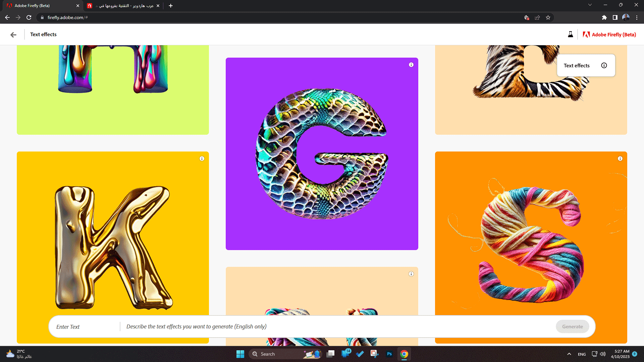The image size is (644, 362).
Task: Open the Chrome extensions puzzle icon
Action: click(604, 17)
